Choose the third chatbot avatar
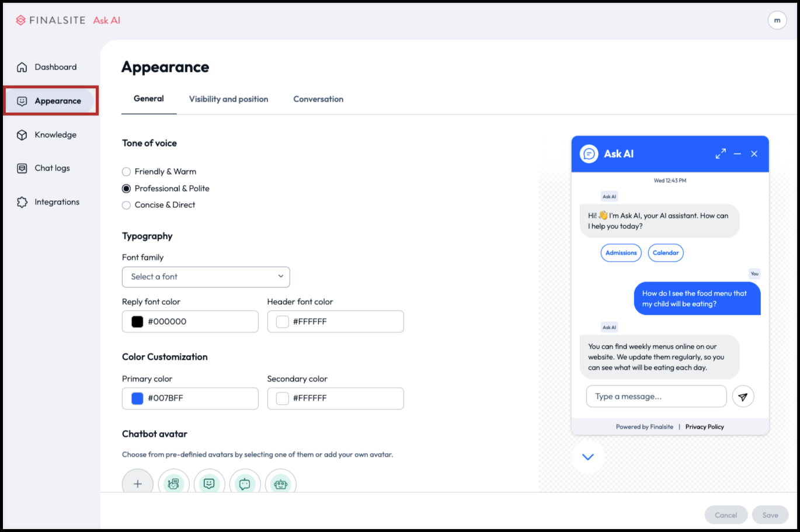Image resolution: width=800 pixels, height=532 pixels. click(245, 484)
